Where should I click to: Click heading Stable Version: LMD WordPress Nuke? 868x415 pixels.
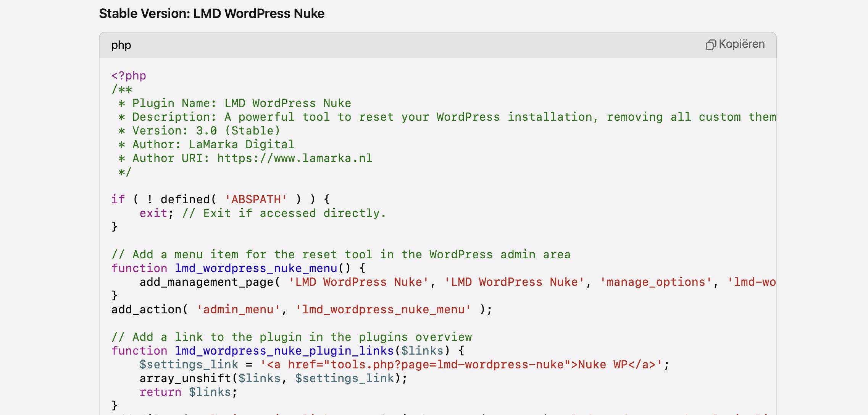pos(212,13)
